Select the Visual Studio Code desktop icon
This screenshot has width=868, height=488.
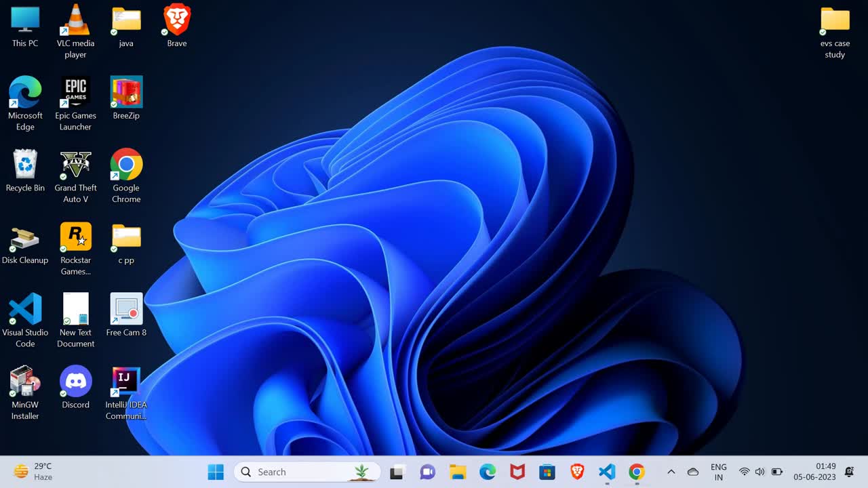pyautogui.click(x=25, y=321)
